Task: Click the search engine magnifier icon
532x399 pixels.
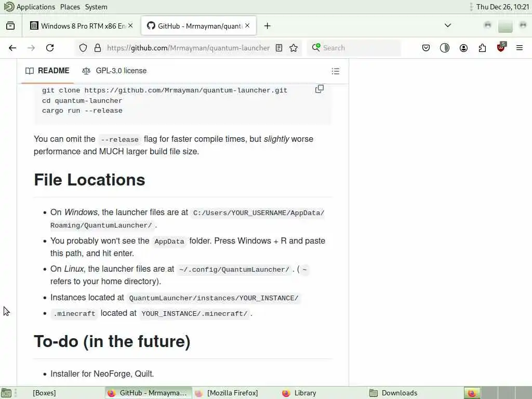Action: point(316,47)
